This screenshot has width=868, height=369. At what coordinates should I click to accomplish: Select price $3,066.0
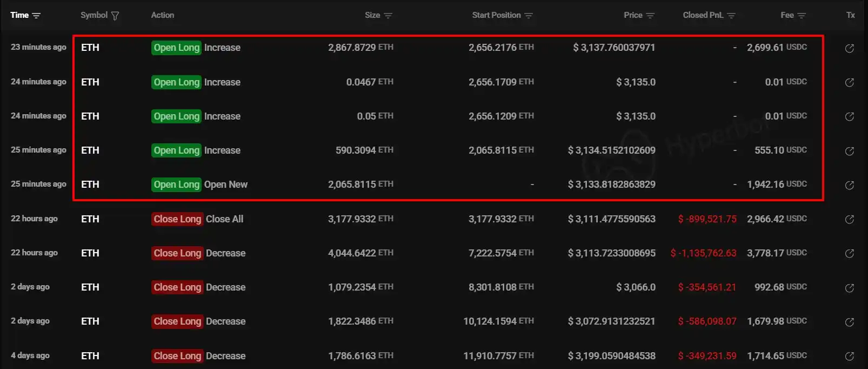click(x=636, y=287)
